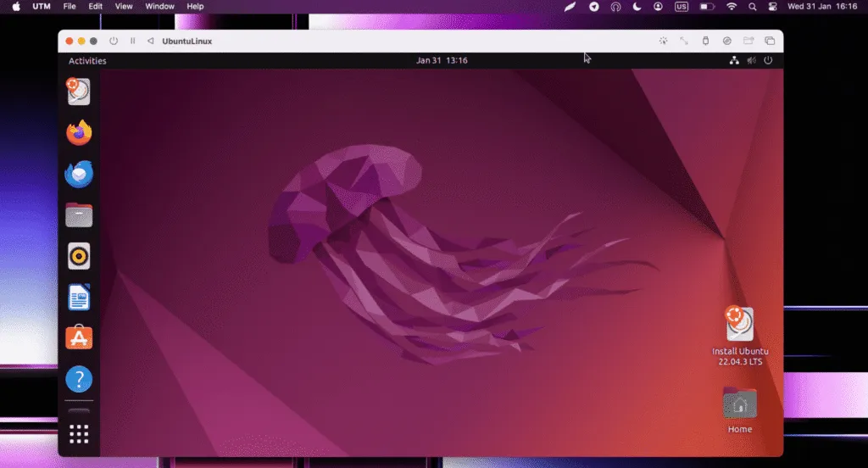Viewport: 868px width, 468px height.
Task: Toggle mouse capture in UTM toolbar
Action: (x=663, y=41)
